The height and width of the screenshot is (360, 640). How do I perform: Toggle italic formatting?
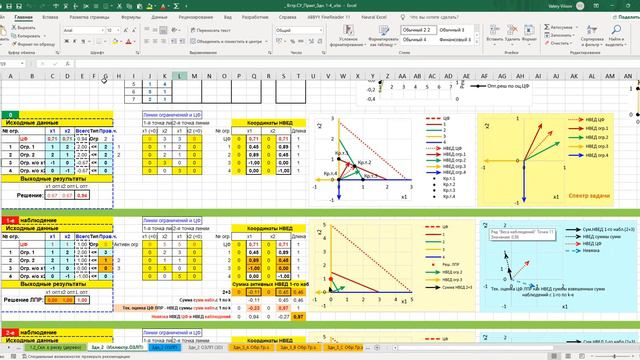(x=75, y=41)
